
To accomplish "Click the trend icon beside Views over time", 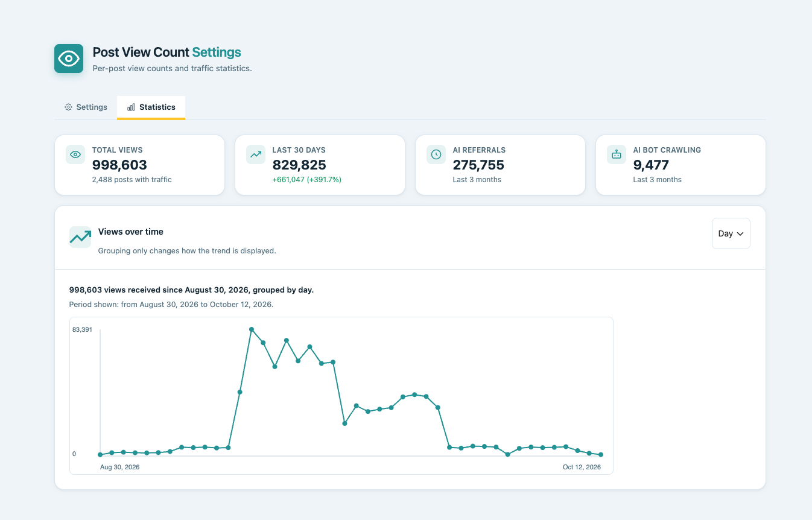I will 80,237.
